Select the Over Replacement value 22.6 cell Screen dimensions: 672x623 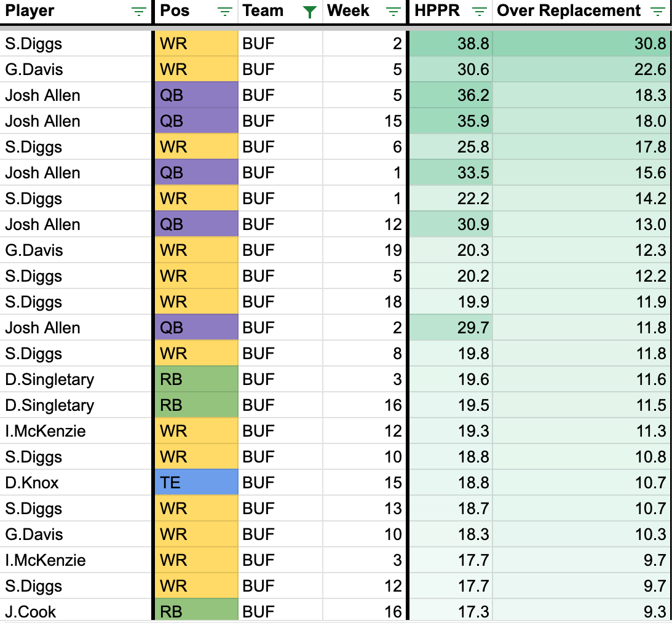coord(582,69)
